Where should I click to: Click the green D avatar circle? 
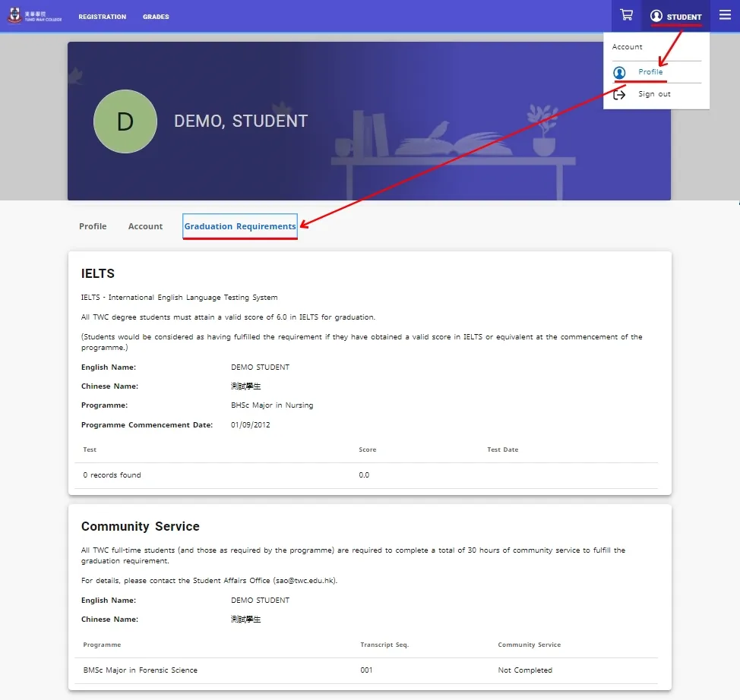click(x=125, y=121)
